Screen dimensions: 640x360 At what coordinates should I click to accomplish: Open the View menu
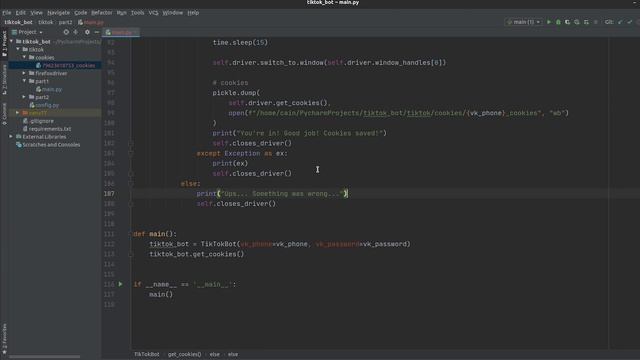[x=36, y=13]
